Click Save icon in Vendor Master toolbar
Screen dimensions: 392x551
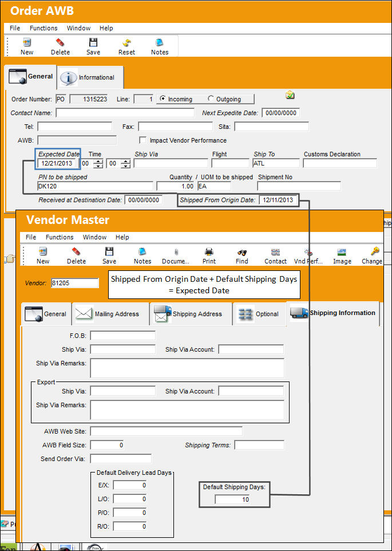(x=109, y=252)
